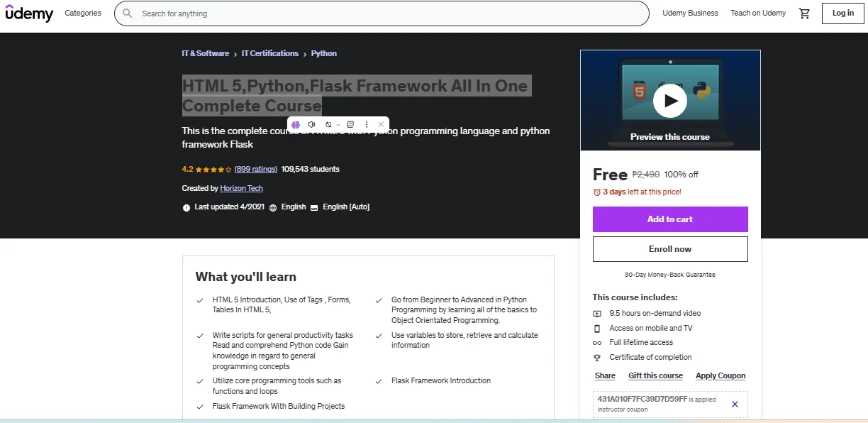
Task: Click the star rating icons
Action: [213, 170]
